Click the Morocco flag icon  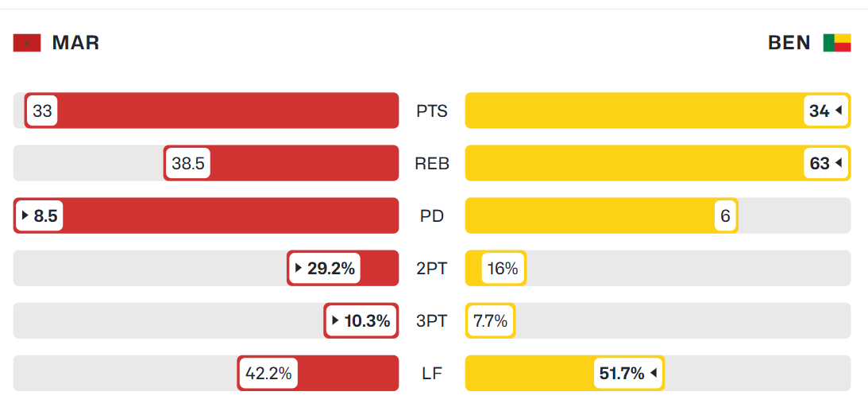point(27,43)
